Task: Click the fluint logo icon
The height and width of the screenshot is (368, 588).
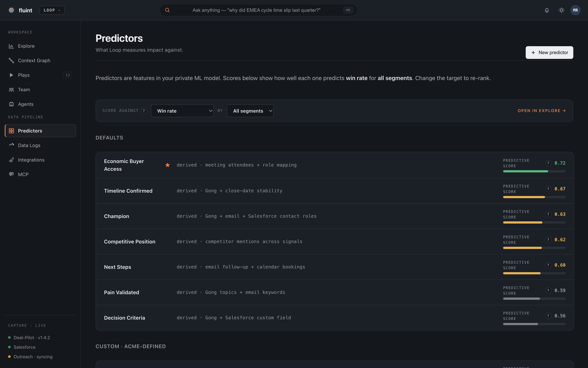Action: click(x=11, y=10)
